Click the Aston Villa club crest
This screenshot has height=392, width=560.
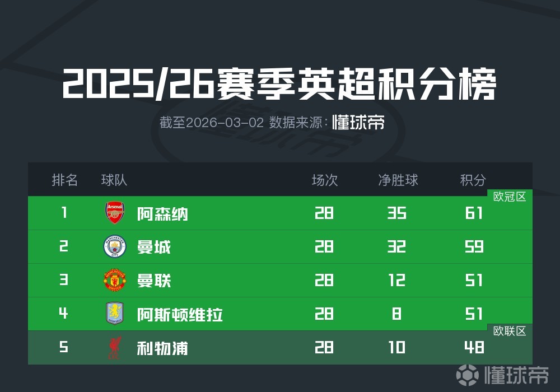tap(115, 314)
